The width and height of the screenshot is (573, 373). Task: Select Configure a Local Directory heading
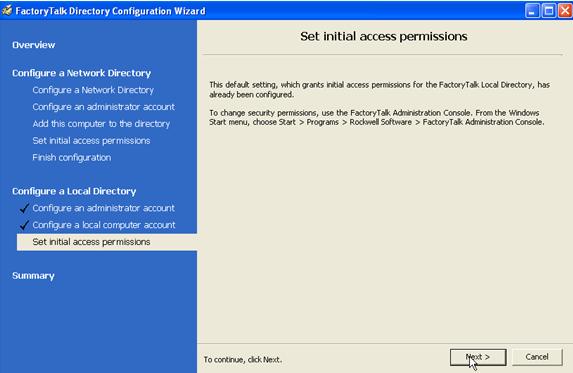74,191
